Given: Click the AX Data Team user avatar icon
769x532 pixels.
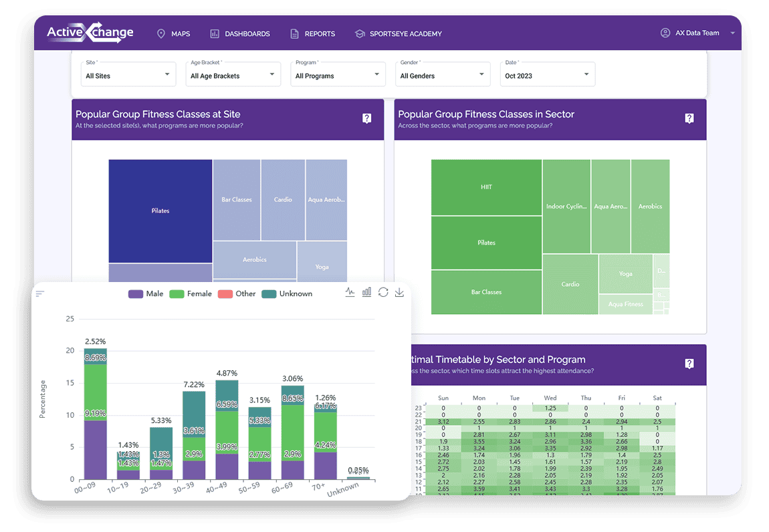Looking at the screenshot, I should coord(665,33).
